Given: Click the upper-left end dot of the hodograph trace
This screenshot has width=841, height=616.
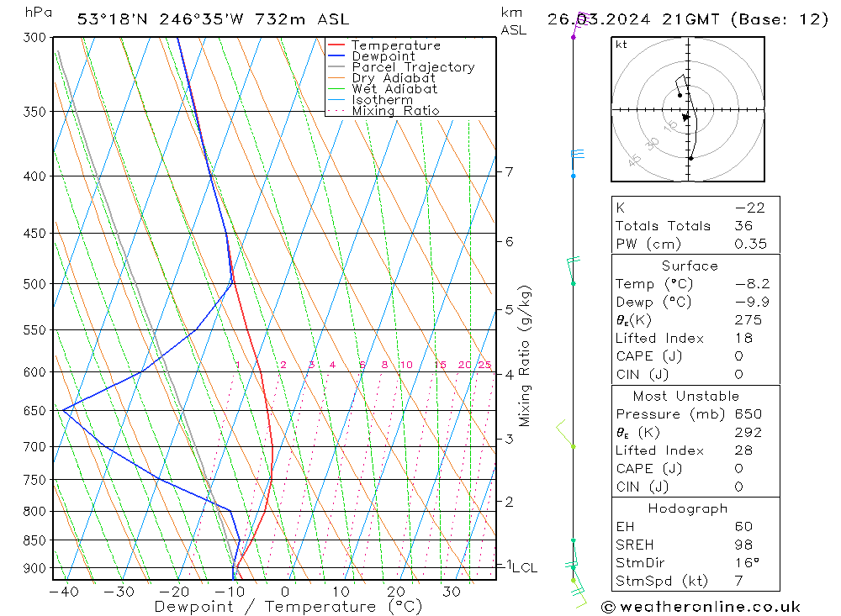Looking at the screenshot, I should pos(680,96).
